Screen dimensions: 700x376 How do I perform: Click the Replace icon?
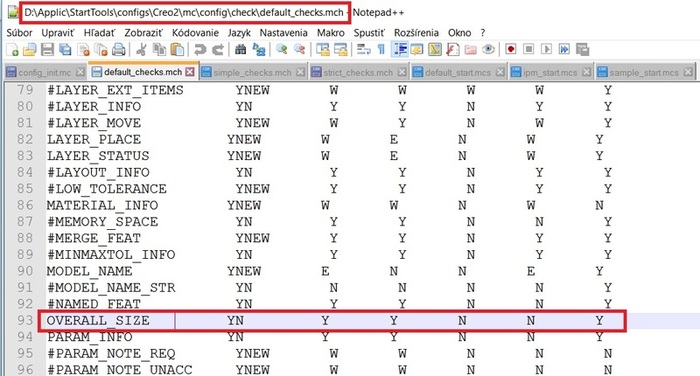pyautogui.click(x=258, y=50)
